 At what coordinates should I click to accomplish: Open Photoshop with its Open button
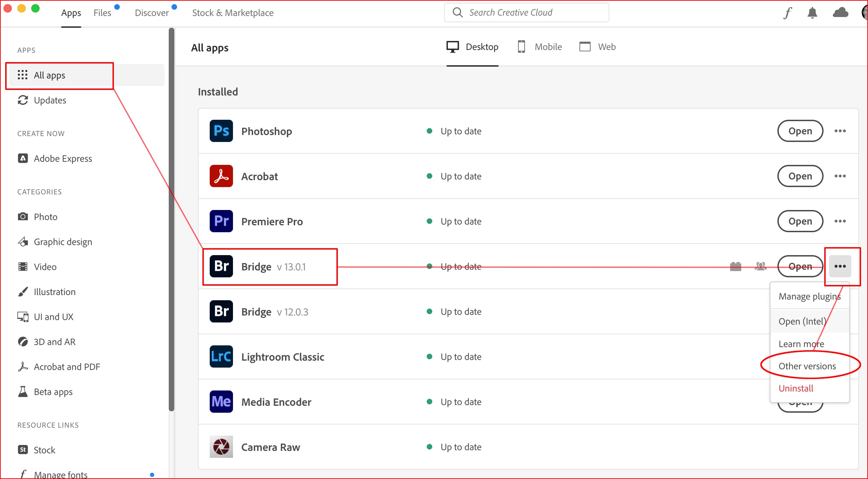tap(800, 131)
